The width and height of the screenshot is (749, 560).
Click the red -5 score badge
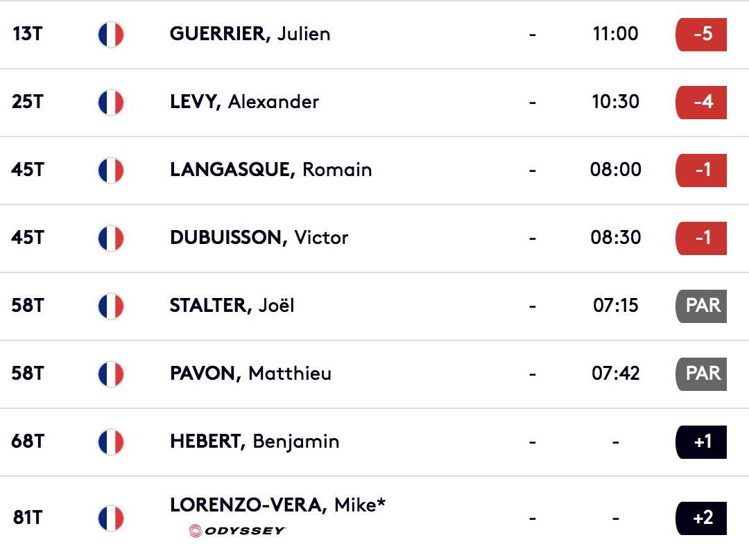pos(701,35)
